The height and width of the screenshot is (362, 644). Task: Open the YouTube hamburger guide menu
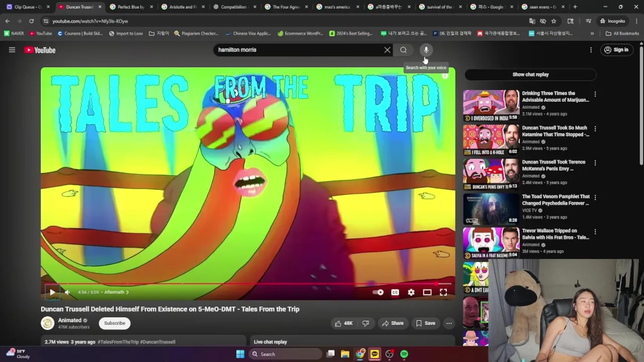(12, 50)
